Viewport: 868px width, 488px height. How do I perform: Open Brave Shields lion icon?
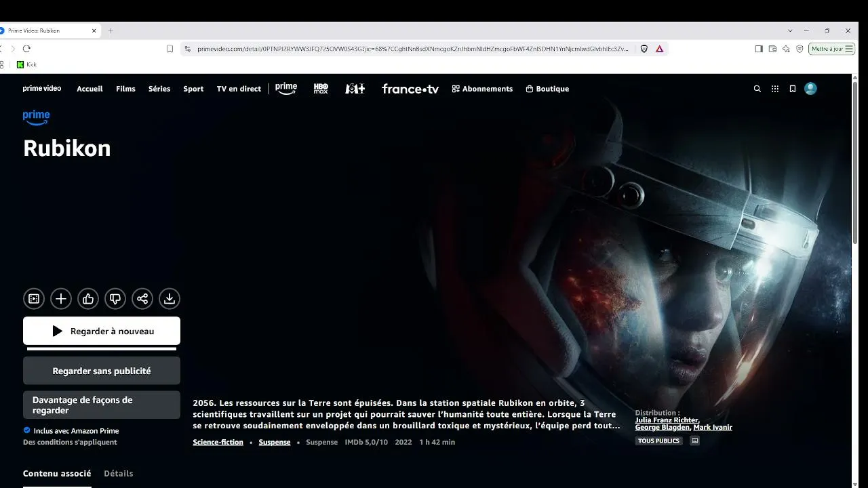[x=644, y=49]
